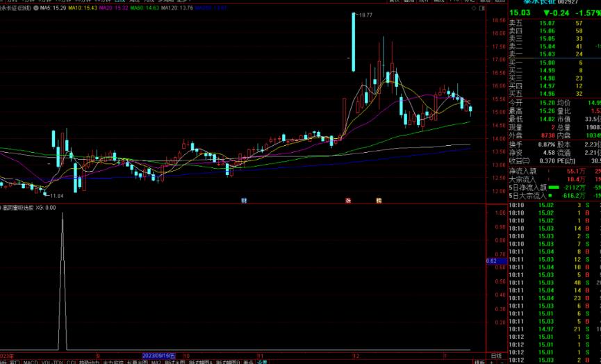Click the 换手 0.87% field
The height and width of the screenshot is (364, 601).
click(532, 144)
